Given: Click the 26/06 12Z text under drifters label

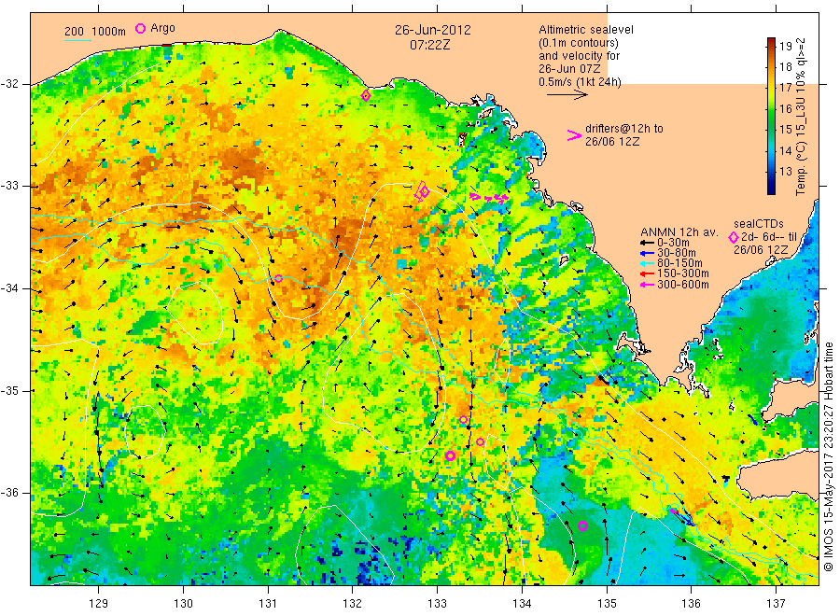Looking at the screenshot, I should pyautogui.click(x=612, y=142).
